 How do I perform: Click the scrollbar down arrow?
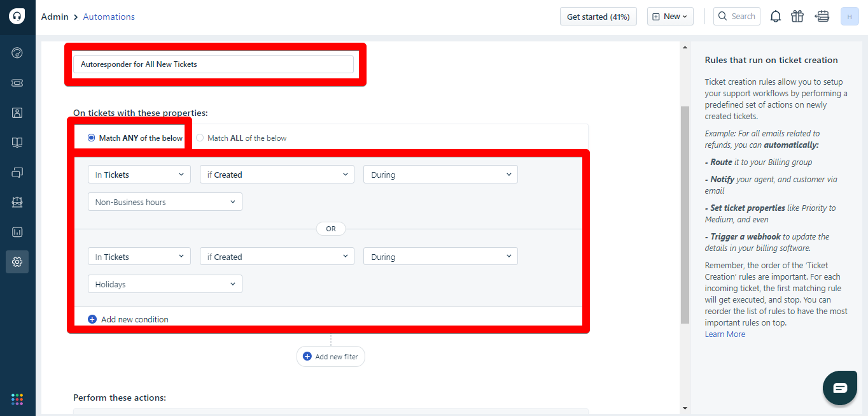(x=685, y=408)
